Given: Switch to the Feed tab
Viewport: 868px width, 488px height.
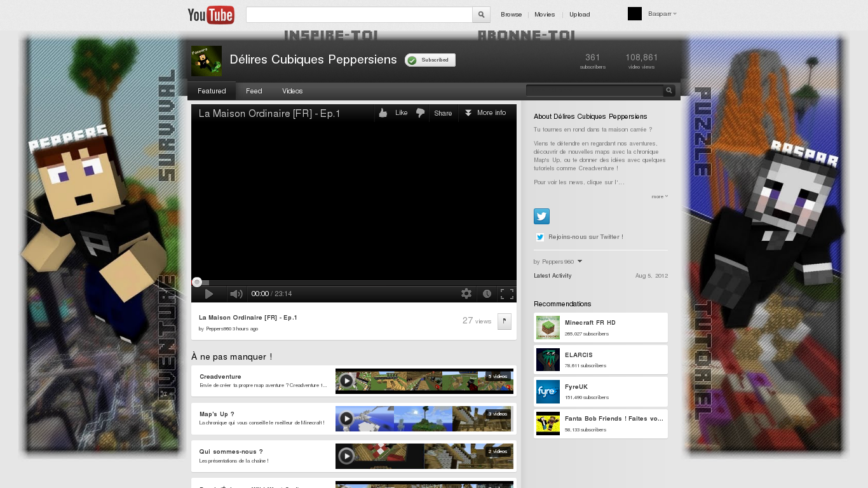Looking at the screenshot, I should (254, 91).
